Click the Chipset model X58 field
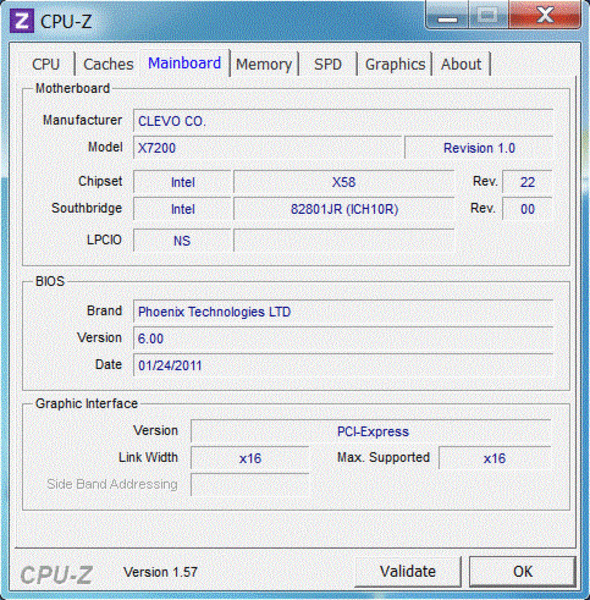This screenshot has height=600, width=590. (344, 182)
